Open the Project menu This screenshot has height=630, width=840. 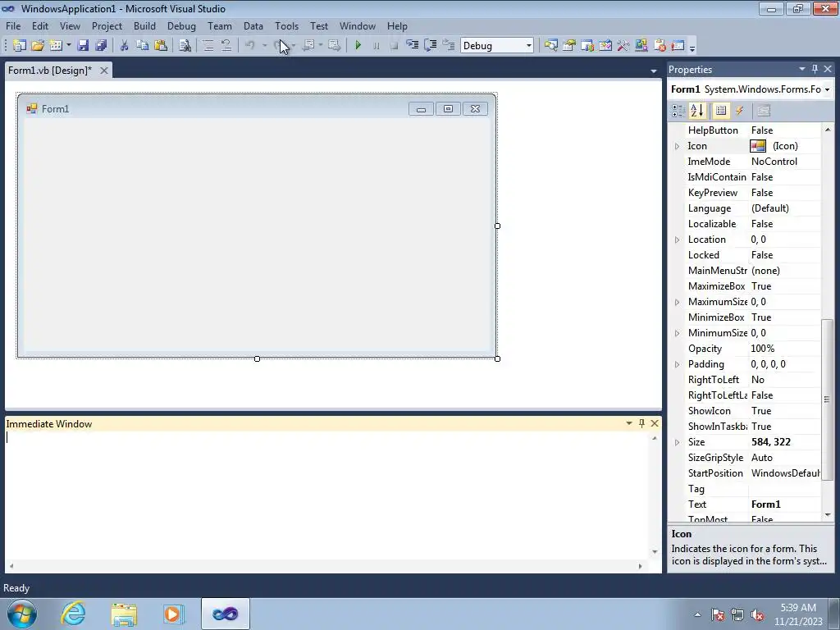tap(107, 25)
